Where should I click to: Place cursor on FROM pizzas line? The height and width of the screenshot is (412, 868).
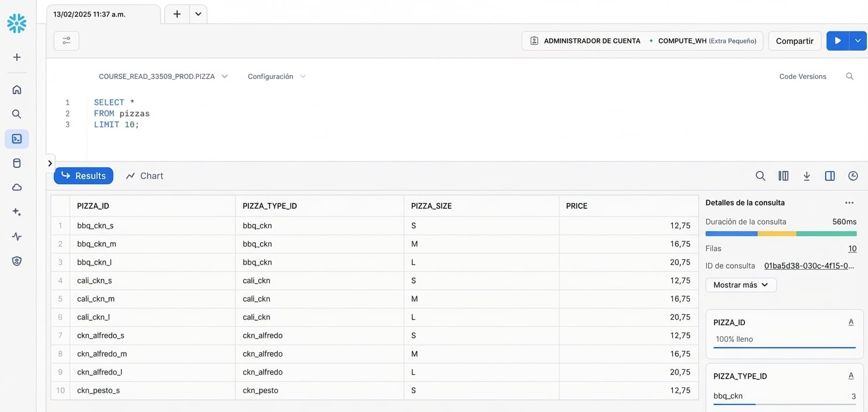coord(122,114)
